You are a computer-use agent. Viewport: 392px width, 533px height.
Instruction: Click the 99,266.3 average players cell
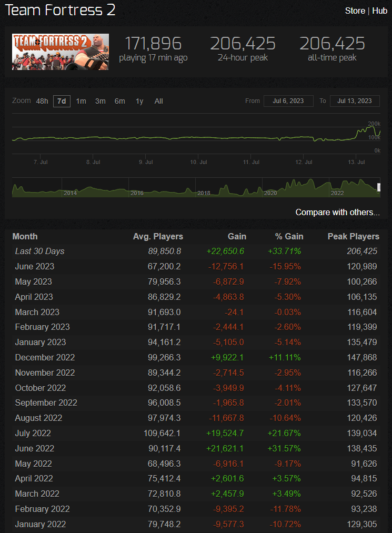point(164,358)
